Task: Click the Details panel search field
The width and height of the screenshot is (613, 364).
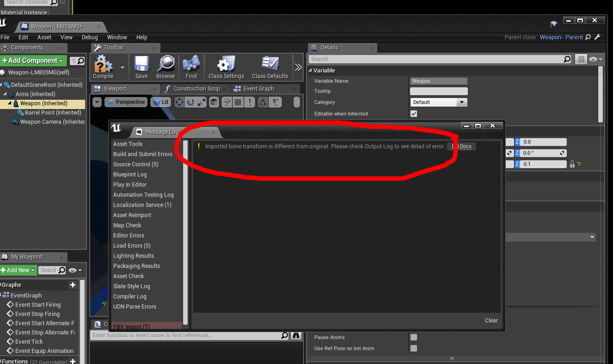Action: click(435, 59)
